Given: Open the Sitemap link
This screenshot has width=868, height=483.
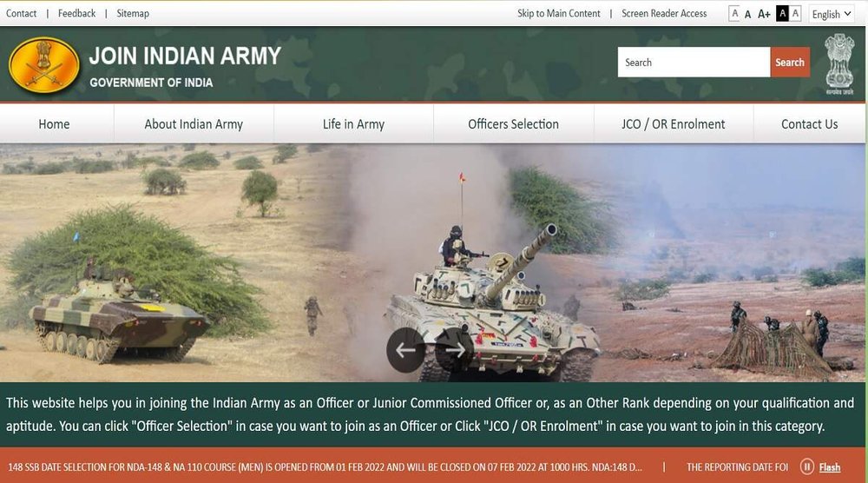Looking at the screenshot, I should [x=133, y=13].
